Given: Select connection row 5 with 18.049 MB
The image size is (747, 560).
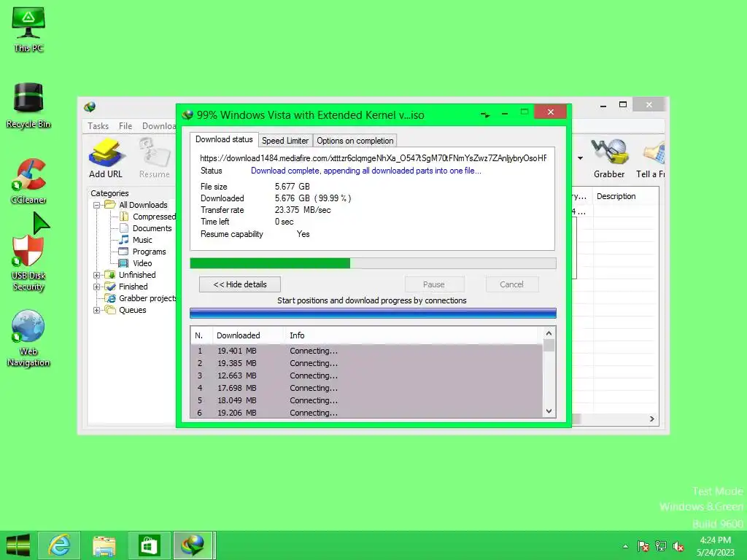Looking at the screenshot, I should pyautogui.click(x=366, y=400).
